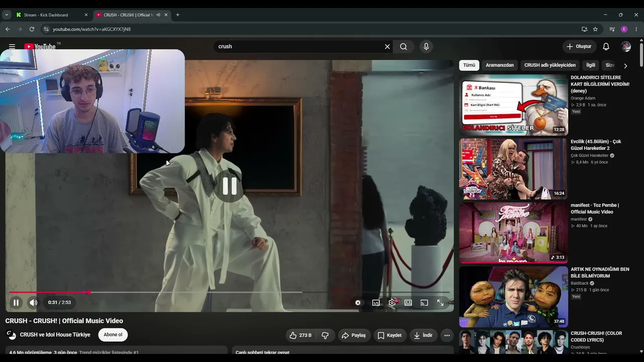This screenshot has height=362, width=644.
Task: Select the İlgili filter chip
Action: [591, 65]
